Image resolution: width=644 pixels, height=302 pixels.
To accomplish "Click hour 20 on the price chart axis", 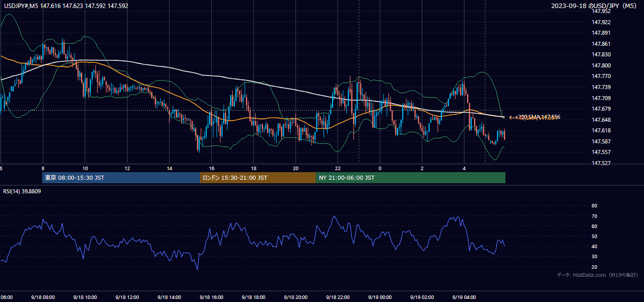I will click(x=296, y=168).
